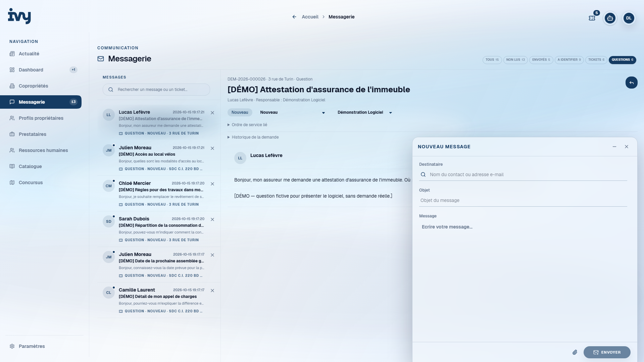The image size is (644, 362).
Task: Click the message search field
Action: (156, 90)
